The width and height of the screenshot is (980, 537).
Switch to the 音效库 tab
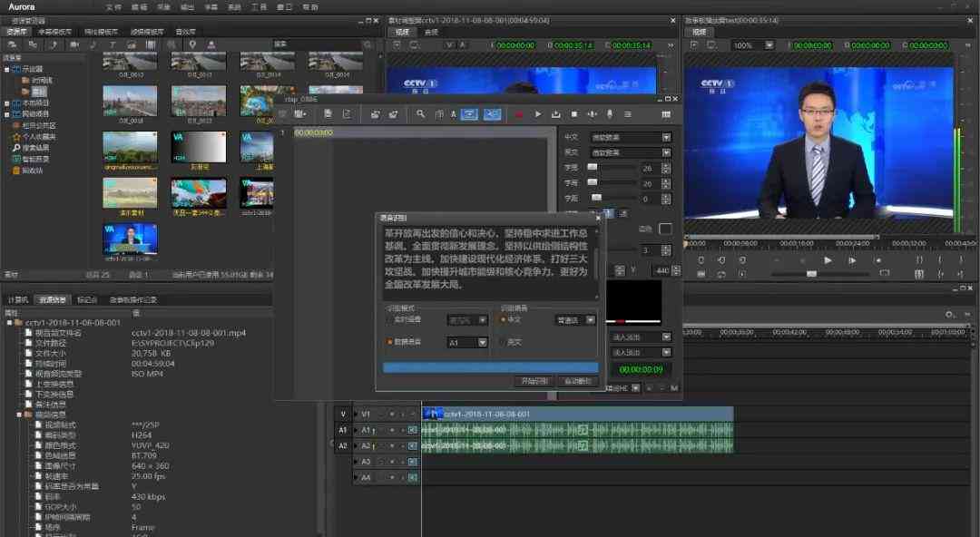[186, 31]
